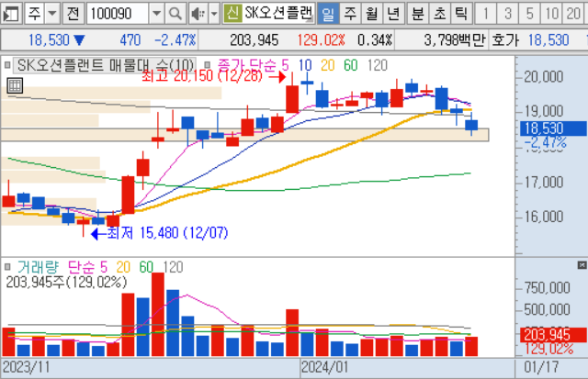Switch to the 초 second chart tab
This screenshot has width=588, height=379.
[439, 14]
